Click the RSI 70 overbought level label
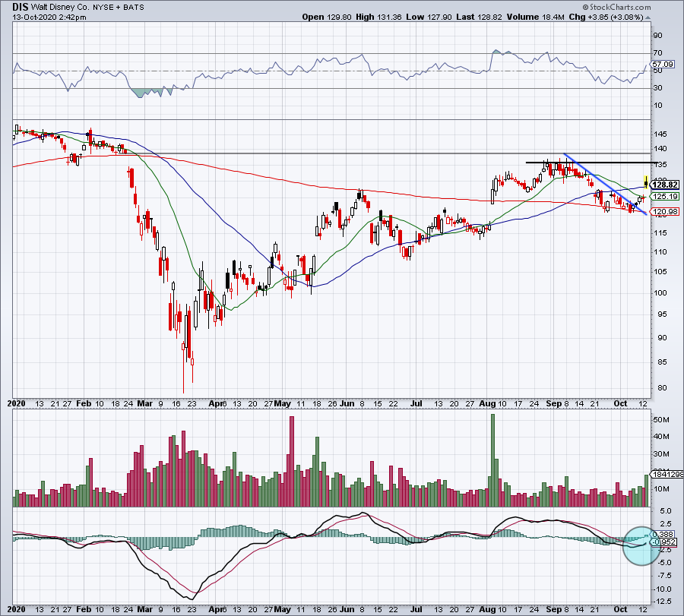The height and width of the screenshot is (616, 684). pyautogui.click(x=657, y=52)
